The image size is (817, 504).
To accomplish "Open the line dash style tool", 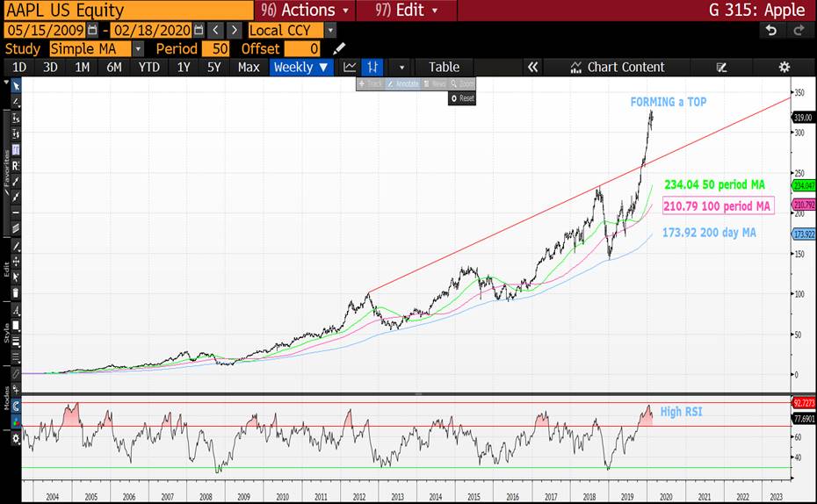I will tap(16, 357).
